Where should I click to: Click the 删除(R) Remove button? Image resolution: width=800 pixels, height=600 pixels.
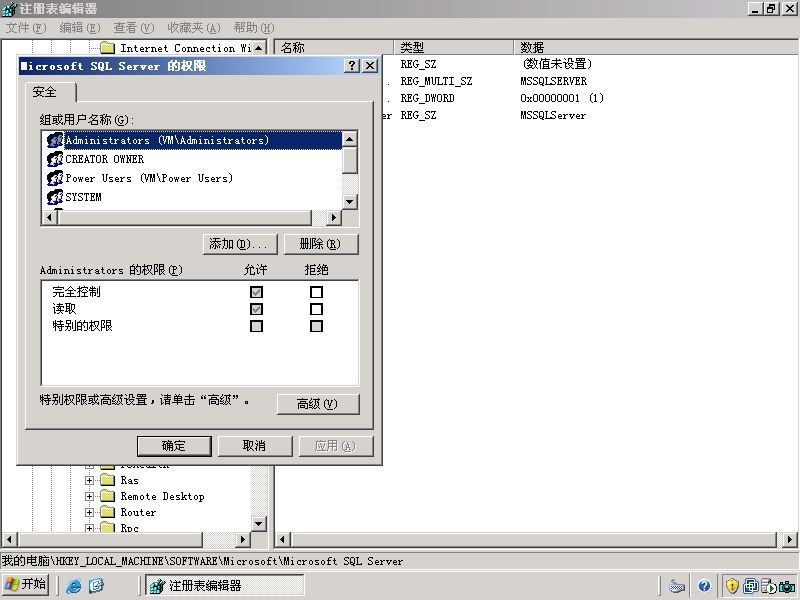click(x=321, y=244)
